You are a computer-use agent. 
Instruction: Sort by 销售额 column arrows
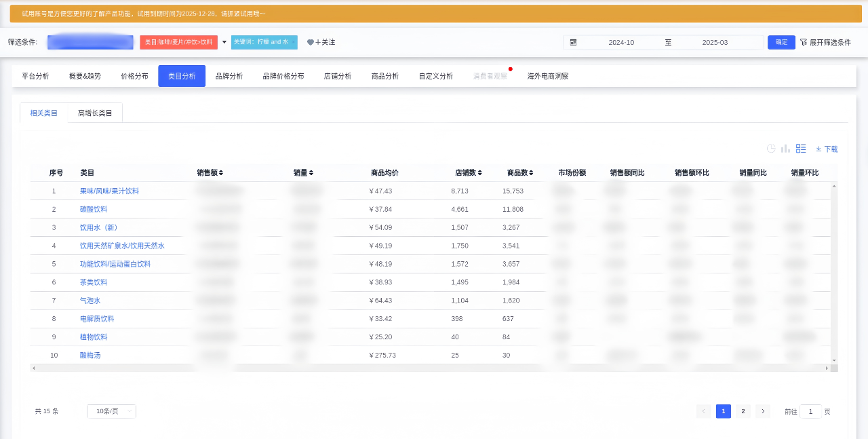tap(221, 173)
